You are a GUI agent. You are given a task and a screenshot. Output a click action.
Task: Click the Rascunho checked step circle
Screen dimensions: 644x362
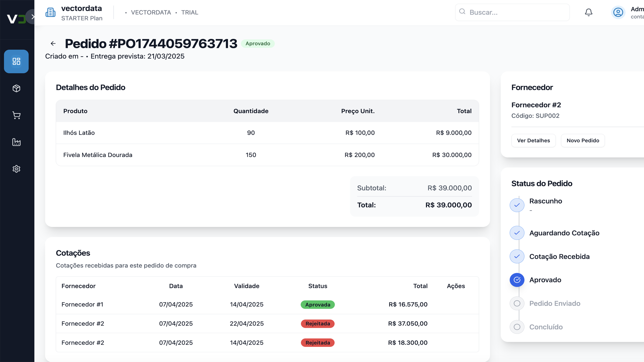coord(517,205)
